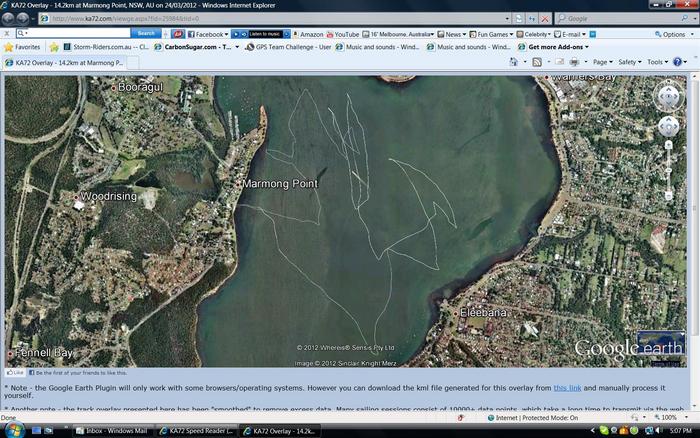The image size is (700, 438).
Task: Click the Print icon in command bar
Action: [575, 62]
